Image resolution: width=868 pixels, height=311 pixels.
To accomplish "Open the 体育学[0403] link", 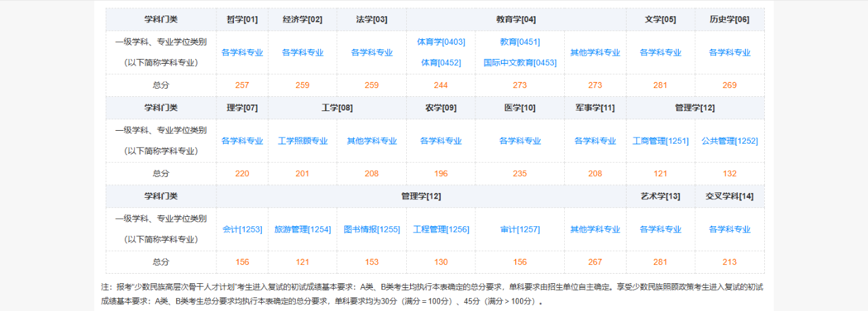I will (441, 42).
